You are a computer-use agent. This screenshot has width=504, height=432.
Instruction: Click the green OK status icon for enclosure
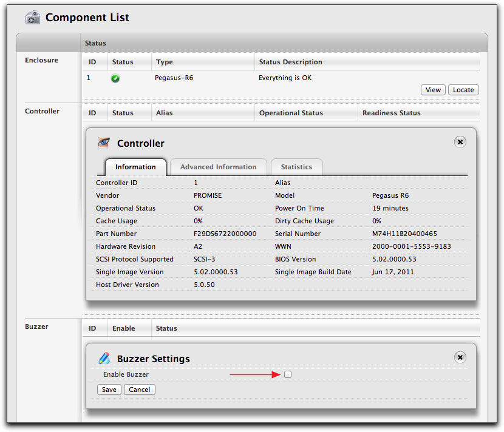pyautogui.click(x=115, y=78)
